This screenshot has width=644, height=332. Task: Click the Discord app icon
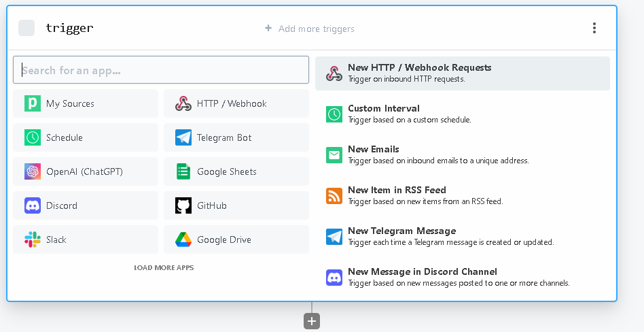click(x=33, y=205)
